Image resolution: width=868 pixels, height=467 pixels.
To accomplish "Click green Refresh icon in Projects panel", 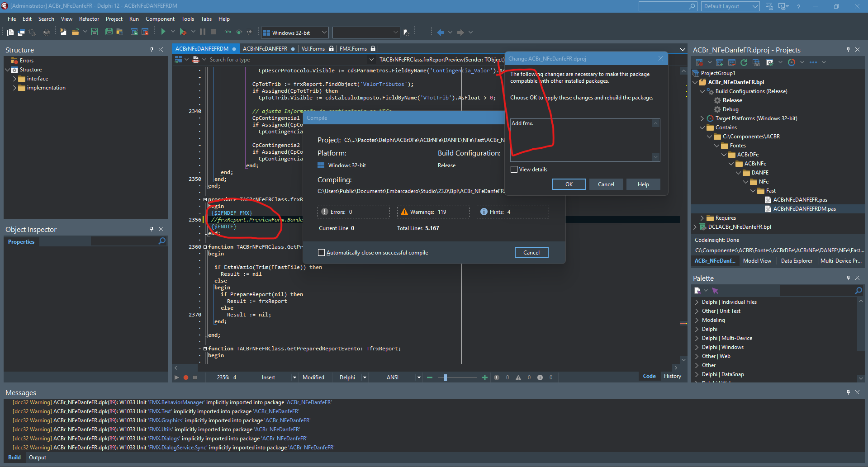I will tap(744, 62).
